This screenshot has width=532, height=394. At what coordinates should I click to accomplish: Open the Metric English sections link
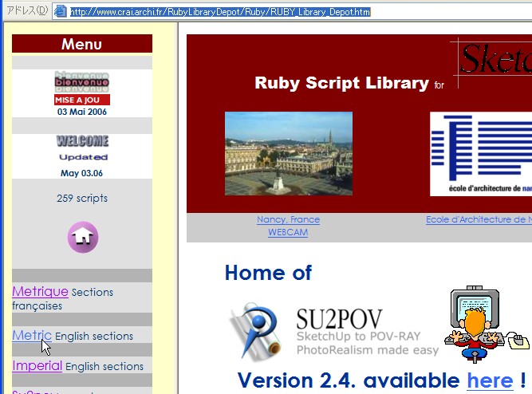[32, 335]
